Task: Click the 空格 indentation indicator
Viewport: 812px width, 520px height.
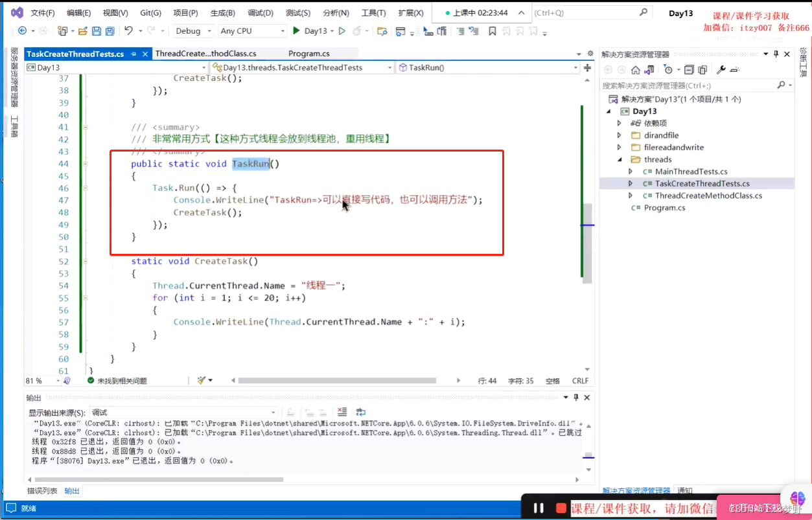Action: tap(552, 381)
